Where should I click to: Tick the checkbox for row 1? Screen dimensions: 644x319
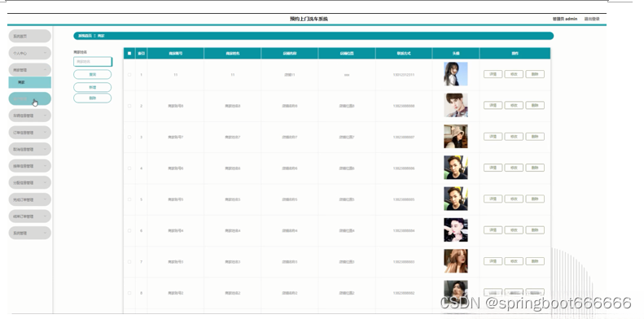tap(129, 75)
